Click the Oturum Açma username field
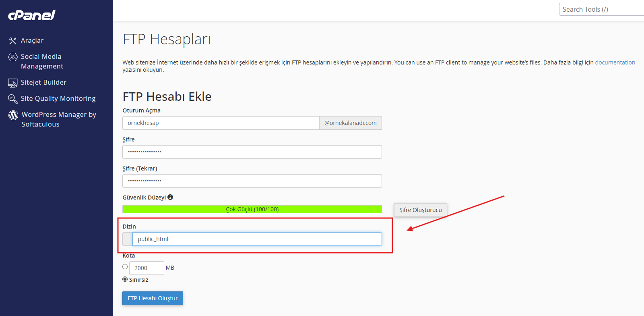The image size is (644, 316). click(221, 123)
